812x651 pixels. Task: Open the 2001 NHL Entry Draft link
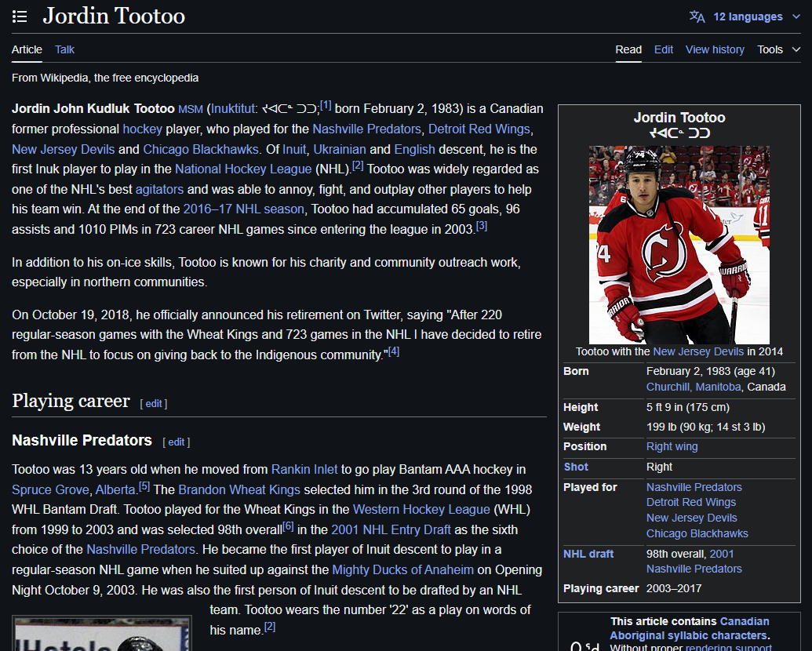391,529
